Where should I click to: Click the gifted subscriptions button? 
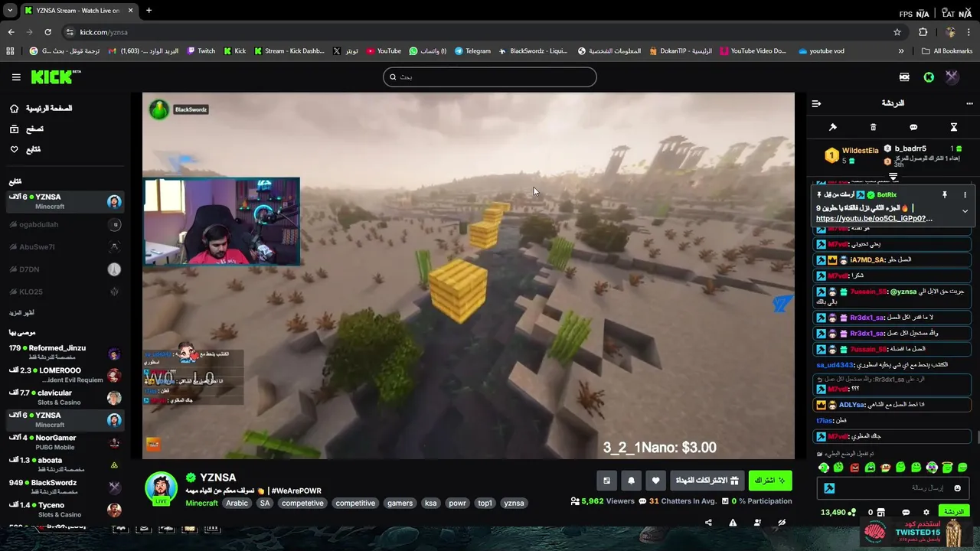tap(707, 481)
